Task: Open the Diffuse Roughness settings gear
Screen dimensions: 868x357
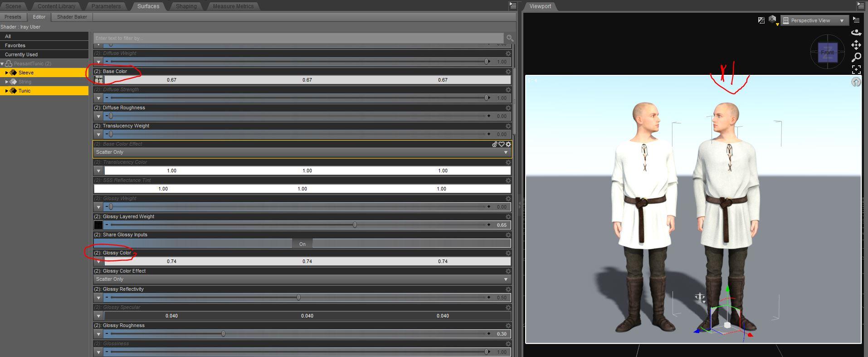Action: (x=508, y=108)
